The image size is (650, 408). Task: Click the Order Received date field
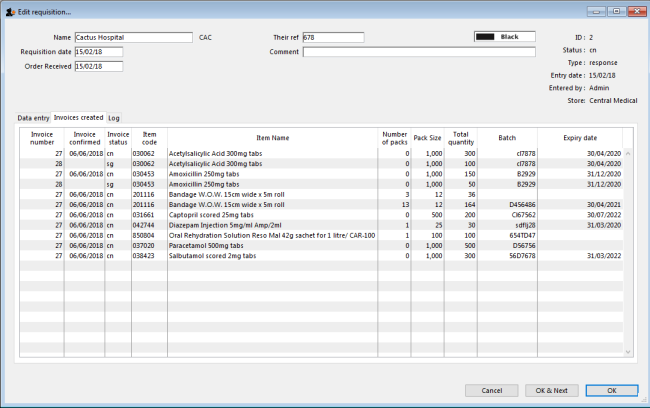pos(97,67)
